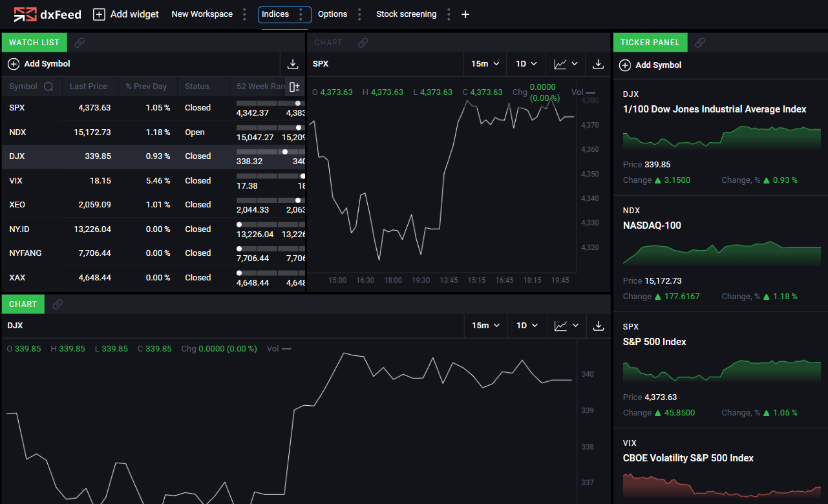Toggle widget linking on the Ticker Panel
This screenshot has height=504, width=828.
[699, 42]
